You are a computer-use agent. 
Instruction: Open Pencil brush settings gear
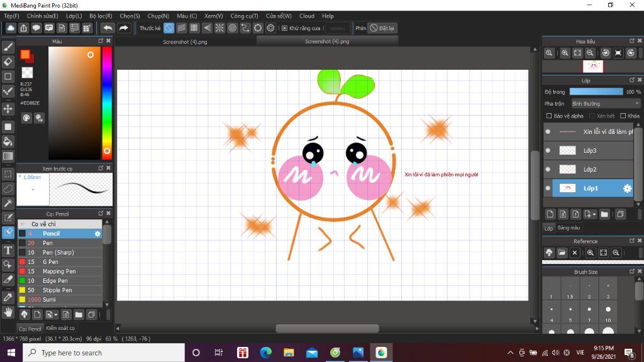tap(97, 234)
